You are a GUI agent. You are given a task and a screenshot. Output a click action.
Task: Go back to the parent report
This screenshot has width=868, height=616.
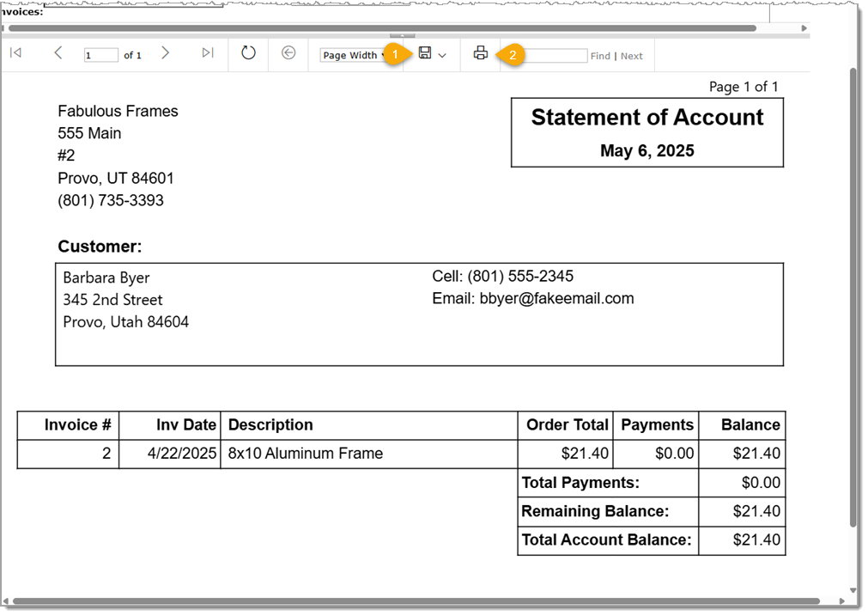(x=289, y=53)
